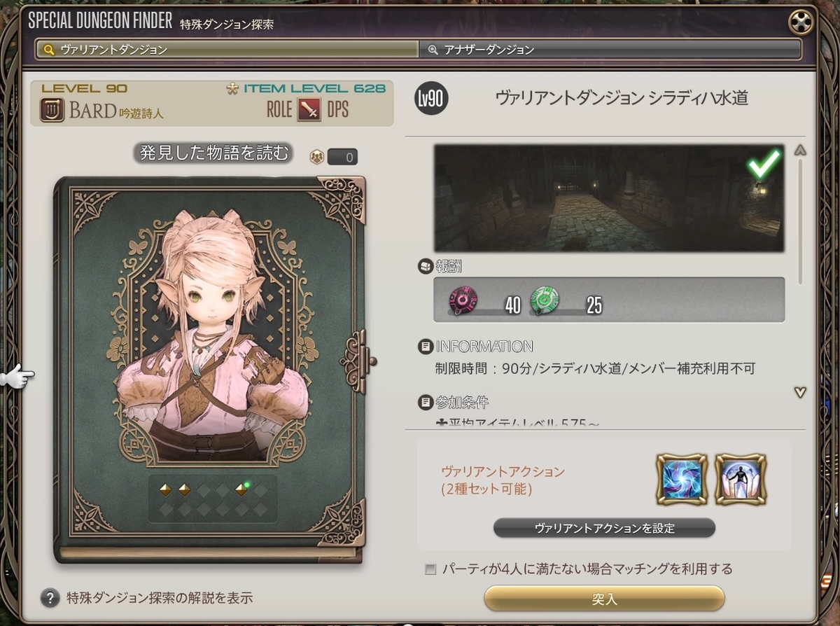The image size is (840, 626).
Task: Toggle the green checkmark on dungeon image
Action: tap(764, 165)
